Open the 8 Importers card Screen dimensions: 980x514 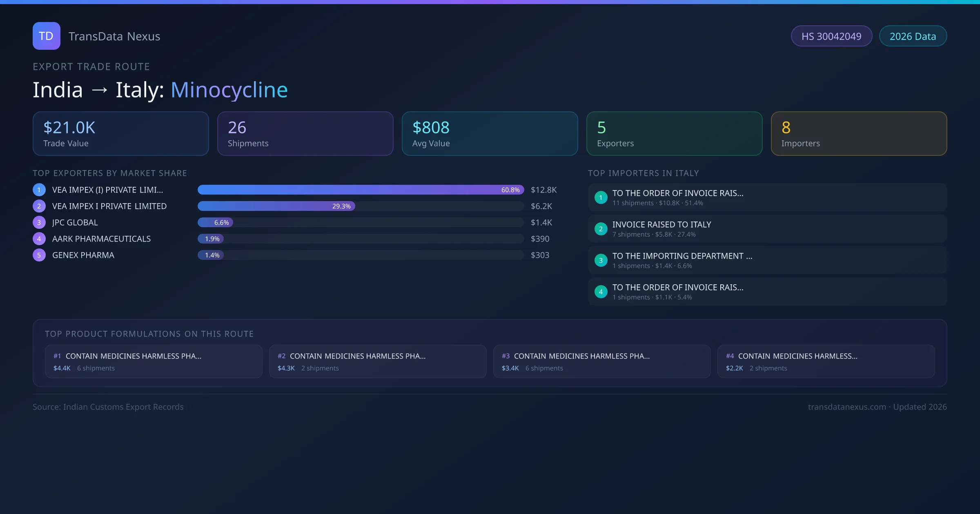tap(859, 133)
